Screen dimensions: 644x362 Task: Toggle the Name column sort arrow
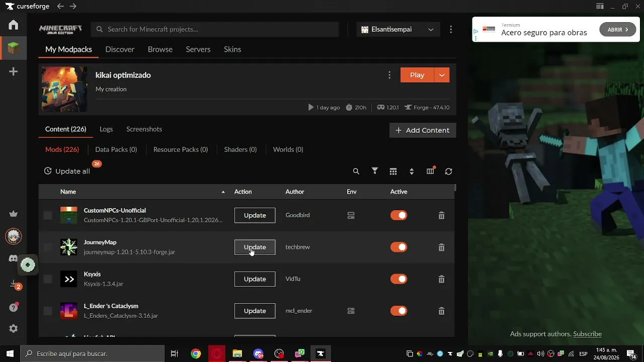click(223, 192)
